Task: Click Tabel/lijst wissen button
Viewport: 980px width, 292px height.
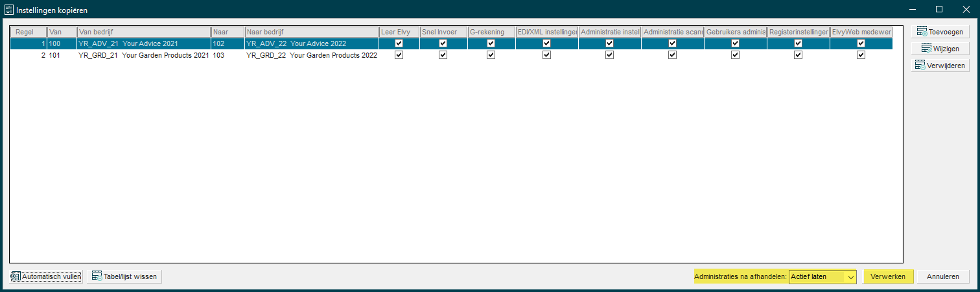Action: 124,276
